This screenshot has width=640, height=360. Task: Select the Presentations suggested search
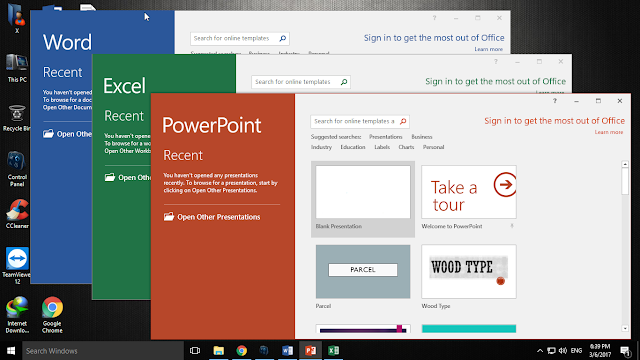click(x=385, y=137)
